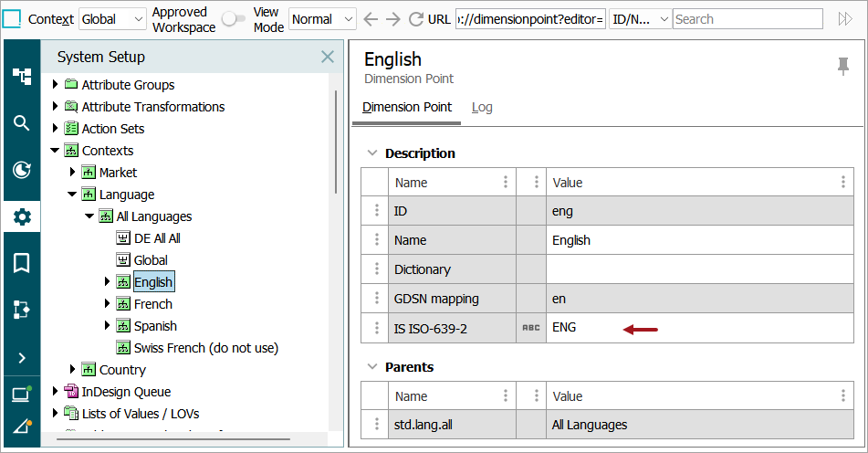868x453 pixels.
Task: Toggle the Approved Workspace switch
Action: pyautogui.click(x=233, y=19)
